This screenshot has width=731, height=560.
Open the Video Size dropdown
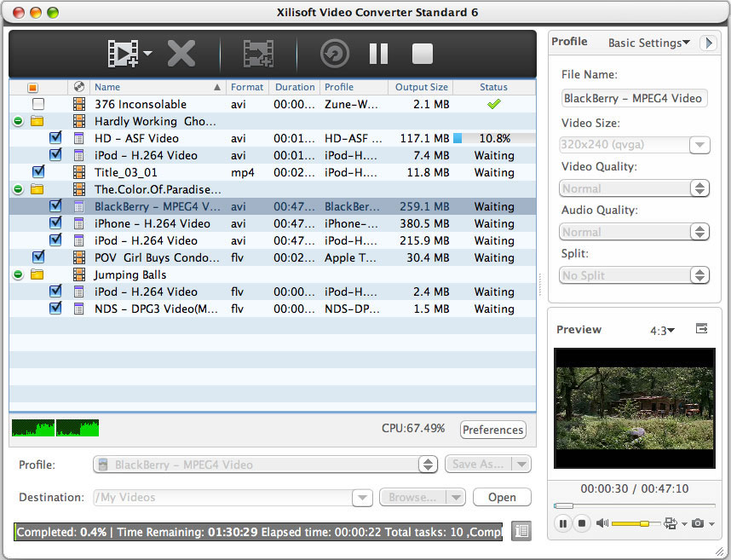pos(699,145)
